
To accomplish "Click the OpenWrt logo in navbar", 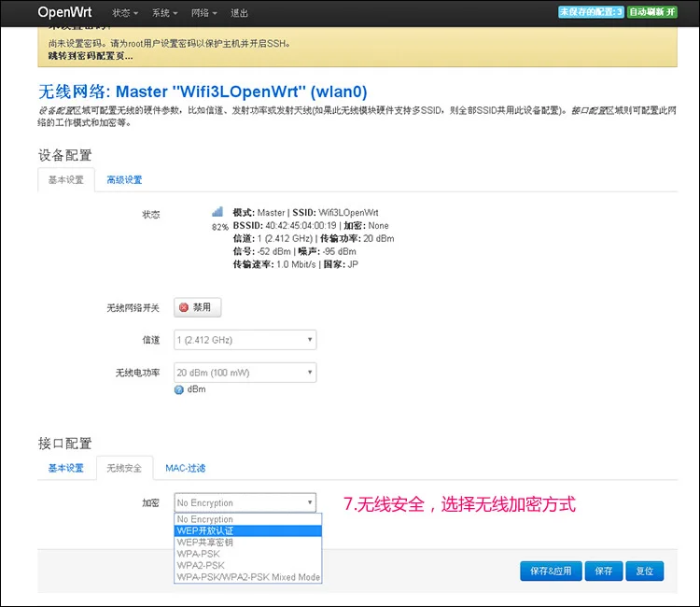I will (64, 12).
